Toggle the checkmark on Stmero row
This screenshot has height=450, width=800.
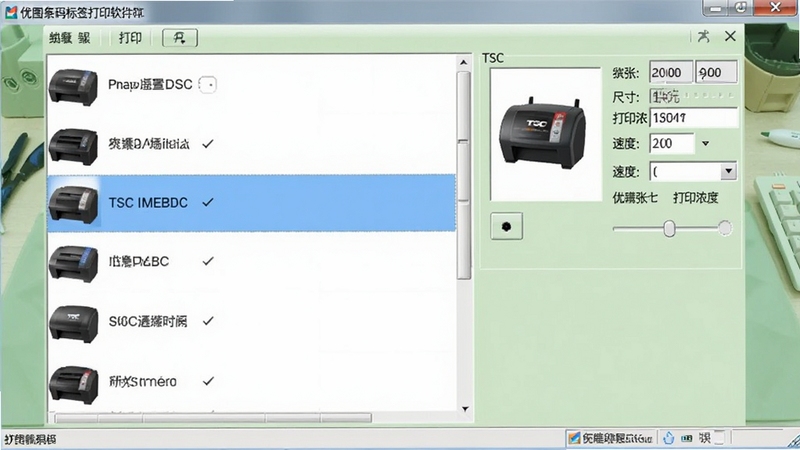coord(208,381)
